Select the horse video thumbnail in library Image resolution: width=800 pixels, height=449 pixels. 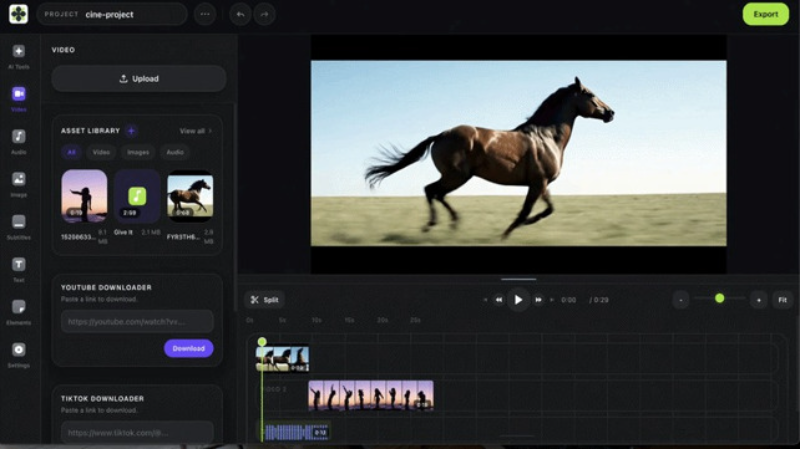click(189, 194)
